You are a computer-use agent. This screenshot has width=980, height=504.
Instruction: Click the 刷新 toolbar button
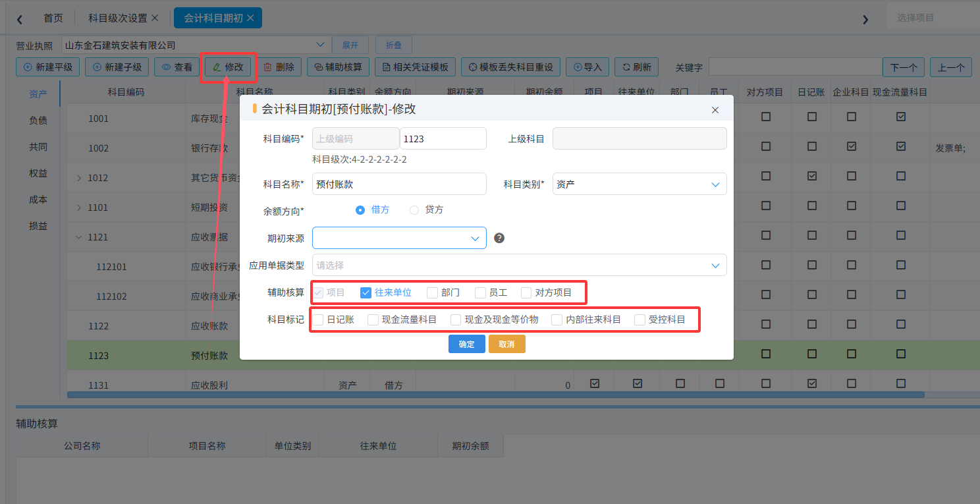[x=637, y=67]
